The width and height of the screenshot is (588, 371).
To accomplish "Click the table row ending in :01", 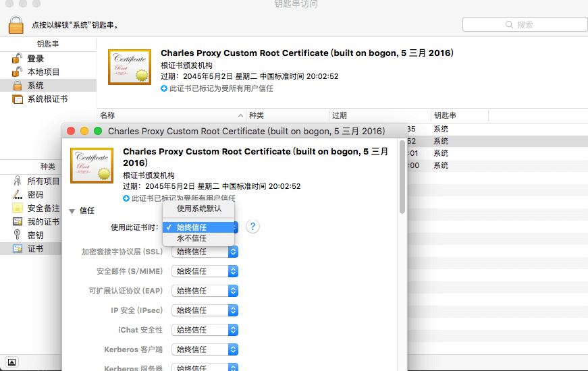I will pyautogui.click(x=498, y=153).
